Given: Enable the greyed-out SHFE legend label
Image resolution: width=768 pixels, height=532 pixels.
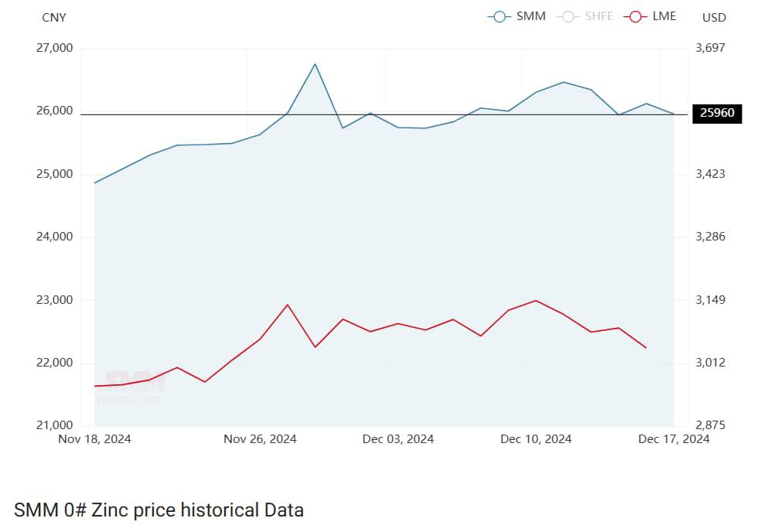Looking at the screenshot, I should coord(599,16).
